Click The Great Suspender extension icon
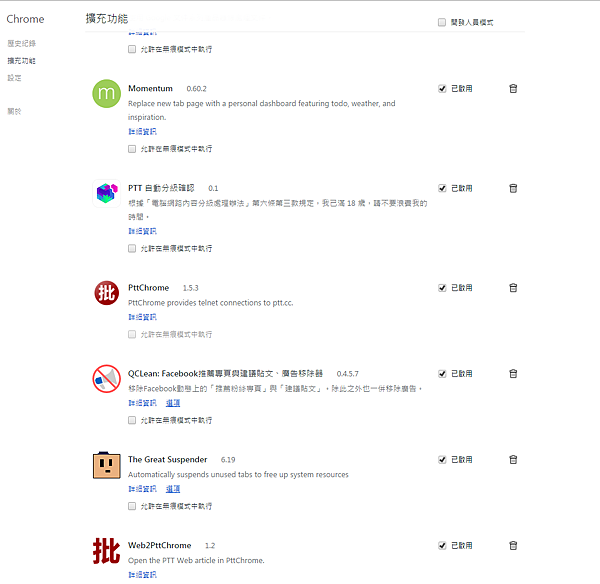Viewport: 600px width, 584px height. (x=106, y=465)
